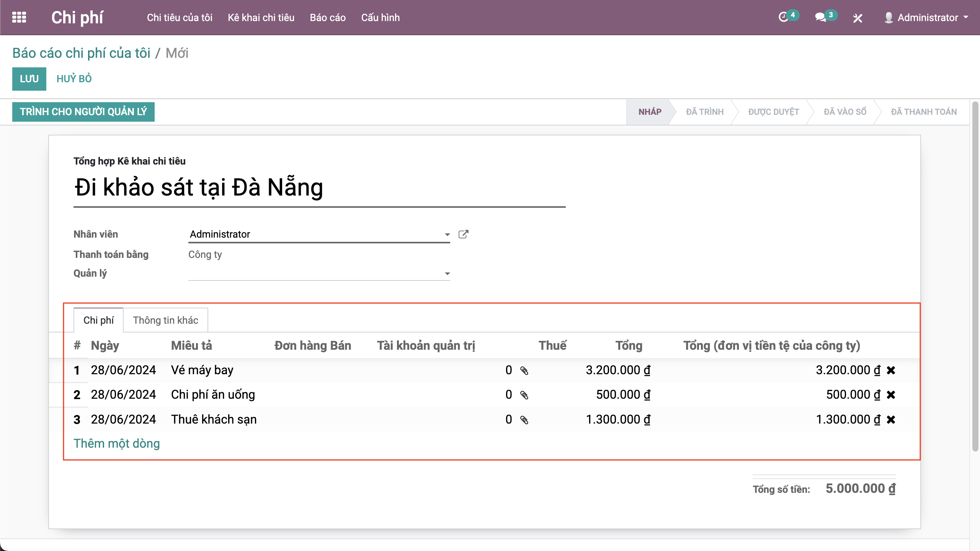Open the conversations chat icon
The width and height of the screenshot is (980, 551).
(820, 17)
